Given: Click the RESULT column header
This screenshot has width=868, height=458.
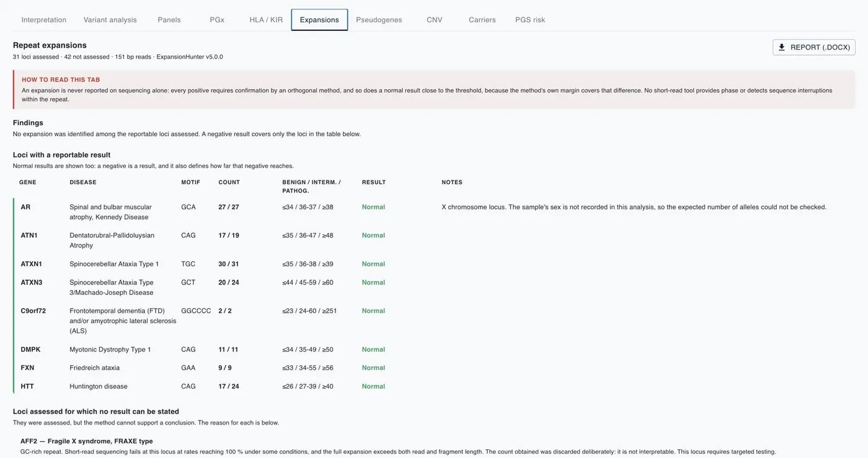Looking at the screenshot, I should click(x=374, y=182).
